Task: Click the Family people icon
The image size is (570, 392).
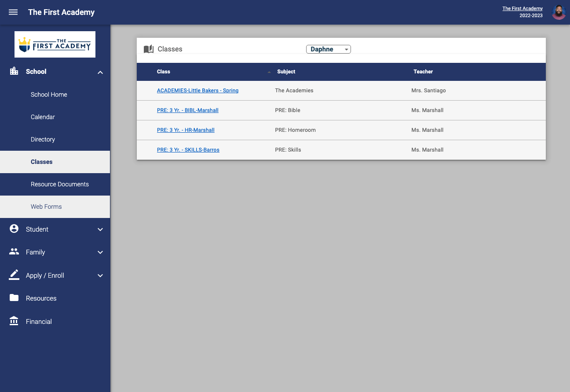Action: [14, 252]
